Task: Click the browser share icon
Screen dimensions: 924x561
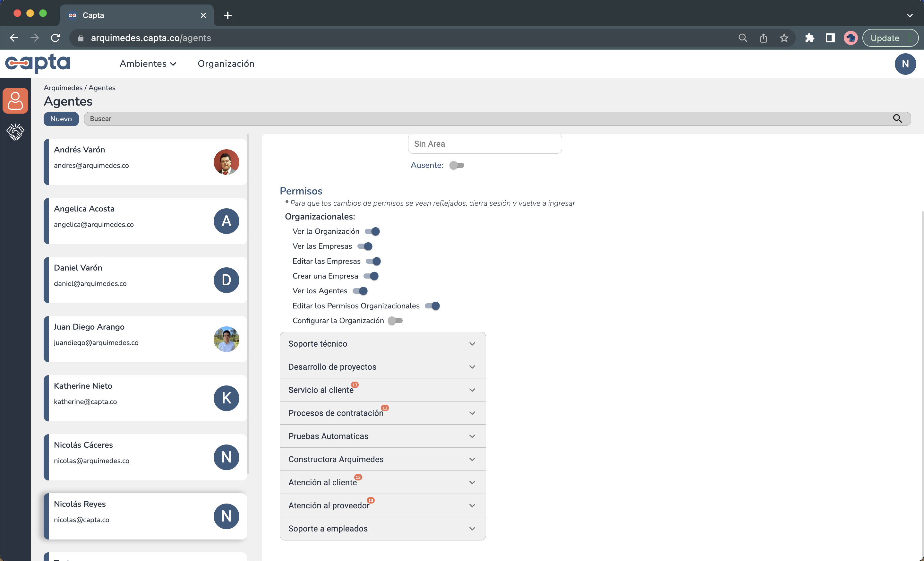Action: pos(763,38)
